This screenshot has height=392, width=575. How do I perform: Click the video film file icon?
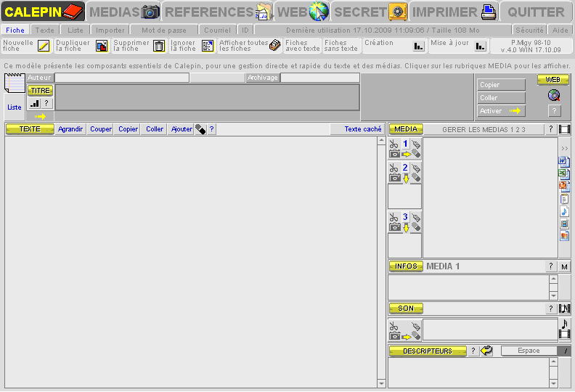[x=564, y=224]
